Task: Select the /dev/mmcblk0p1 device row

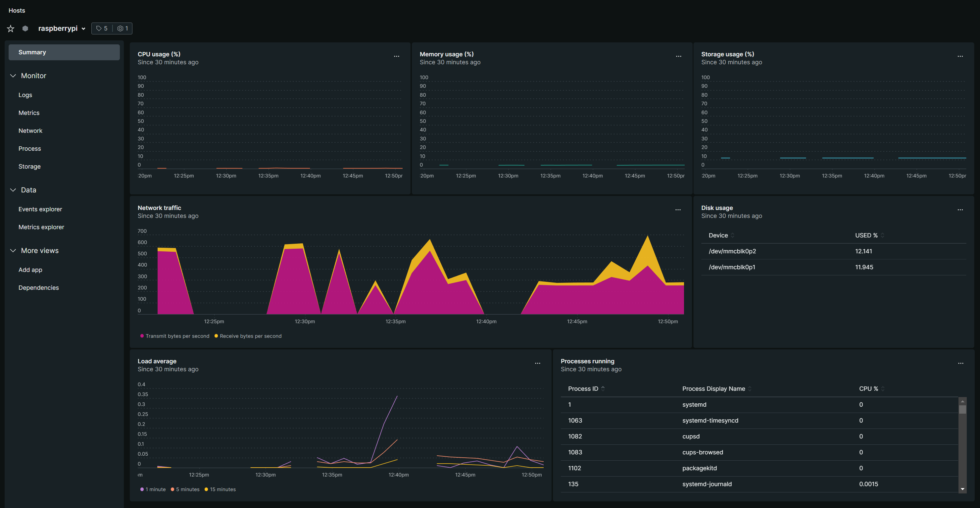Action: 833,268
